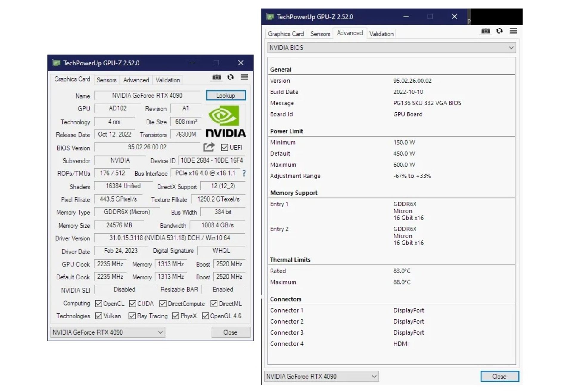The height and width of the screenshot is (392, 572).
Task: Toggle the Vulkan checkbox
Action: click(98, 316)
